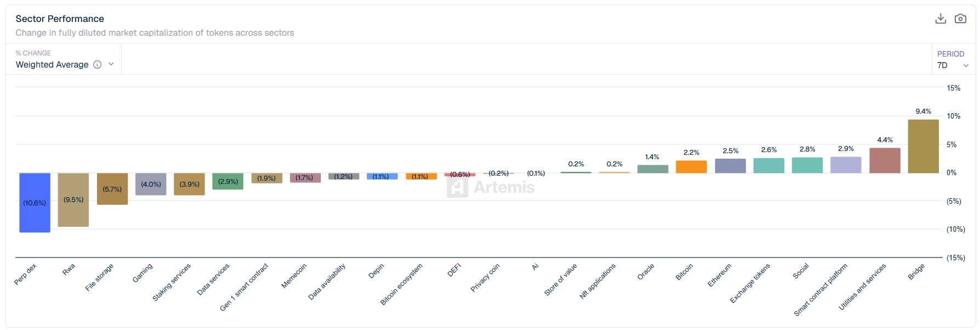The height and width of the screenshot is (330, 980).
Task: Click the Staking services bar
Action: click(189, 184)
